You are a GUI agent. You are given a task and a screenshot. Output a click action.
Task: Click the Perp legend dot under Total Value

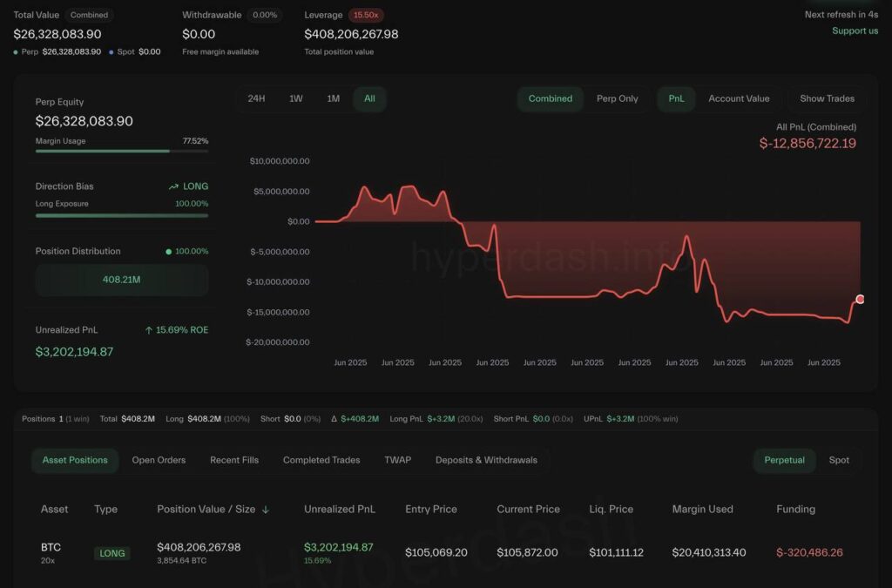click(17, 52)
